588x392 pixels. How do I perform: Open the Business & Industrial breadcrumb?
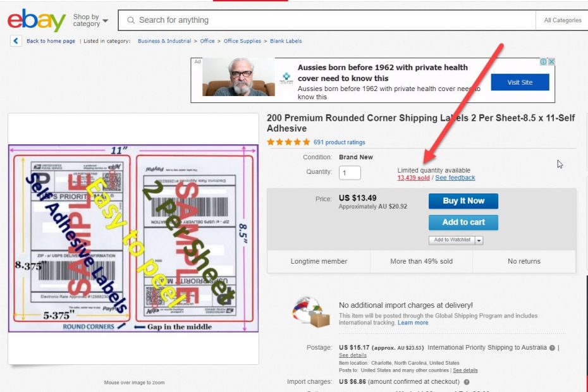164,41
